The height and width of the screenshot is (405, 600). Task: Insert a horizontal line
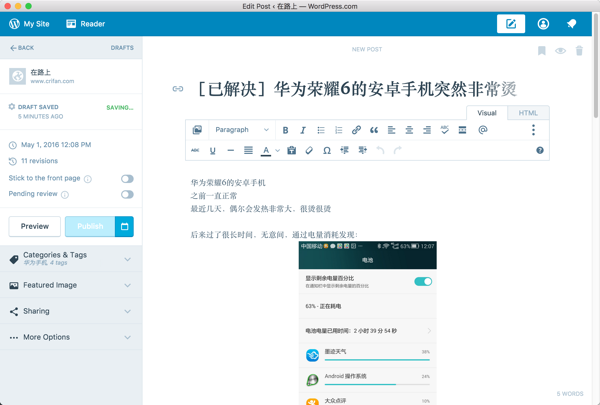[230, 150]
